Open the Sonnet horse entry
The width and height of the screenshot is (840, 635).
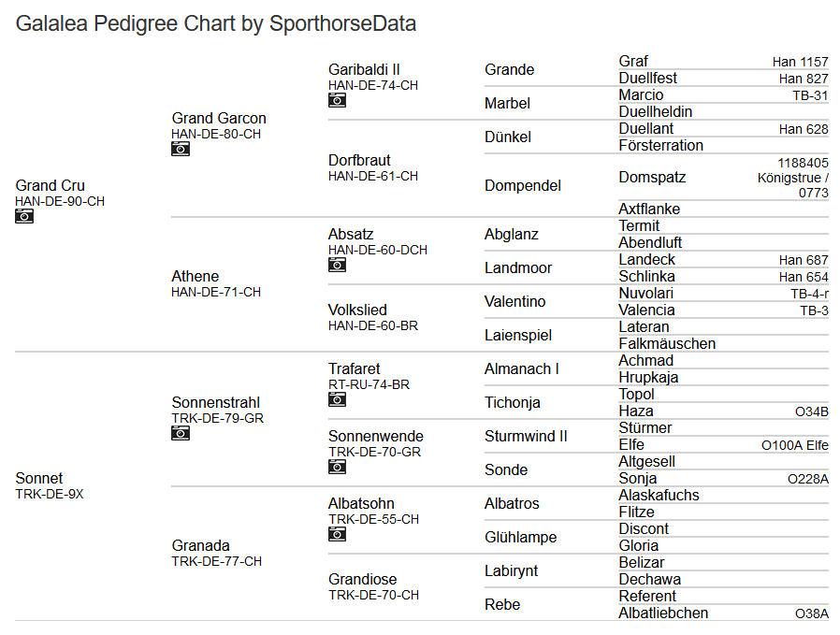[39, 479]
